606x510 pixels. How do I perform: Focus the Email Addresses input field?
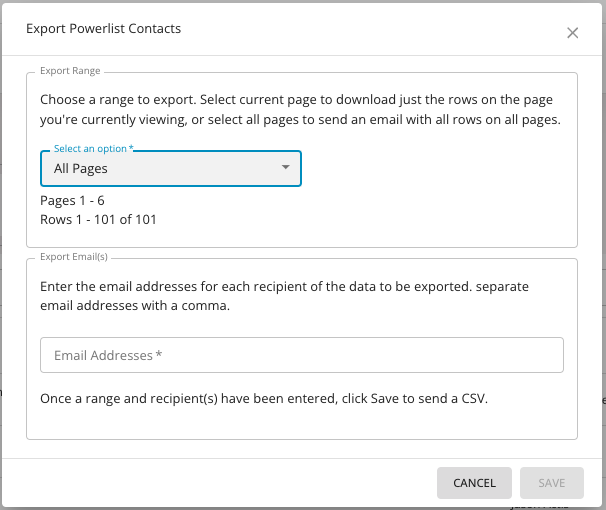click(x=301, y=355)
